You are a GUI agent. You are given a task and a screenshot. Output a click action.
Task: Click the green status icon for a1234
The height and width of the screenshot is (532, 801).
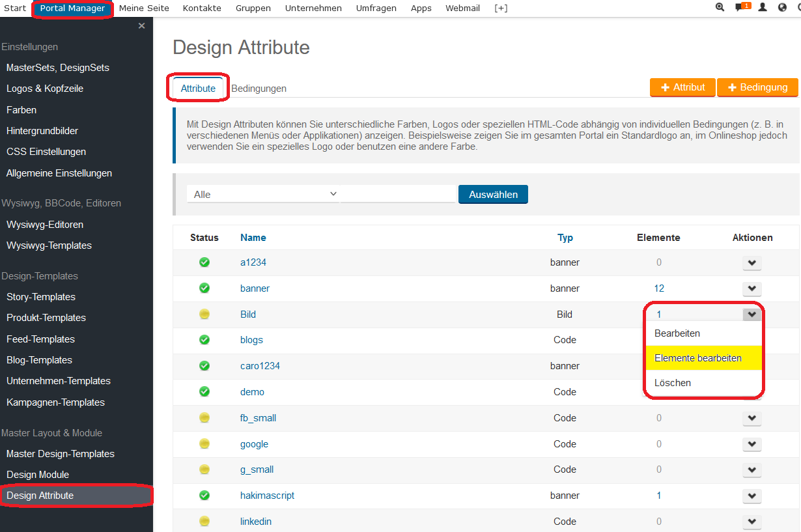[x=204, y=262]
